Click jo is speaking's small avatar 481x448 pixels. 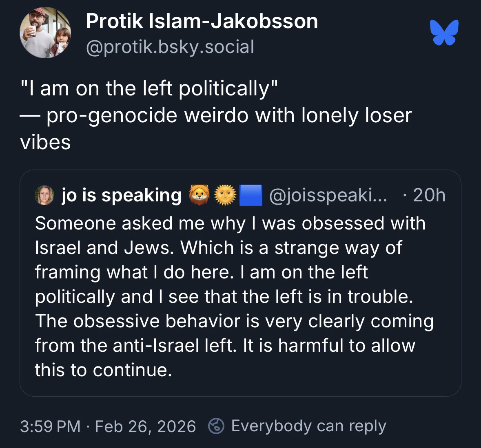click(x=45, y=195)
